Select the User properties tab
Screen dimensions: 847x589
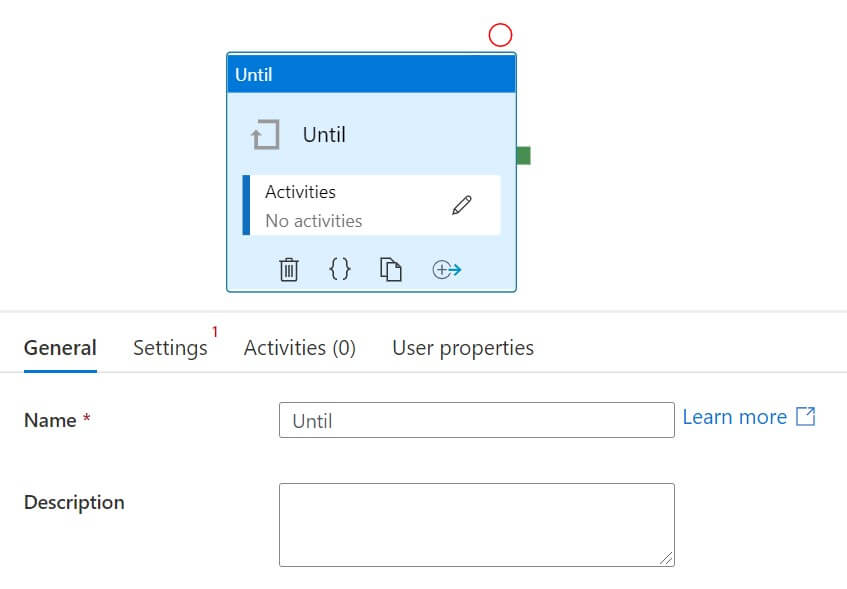click(463, 348)
